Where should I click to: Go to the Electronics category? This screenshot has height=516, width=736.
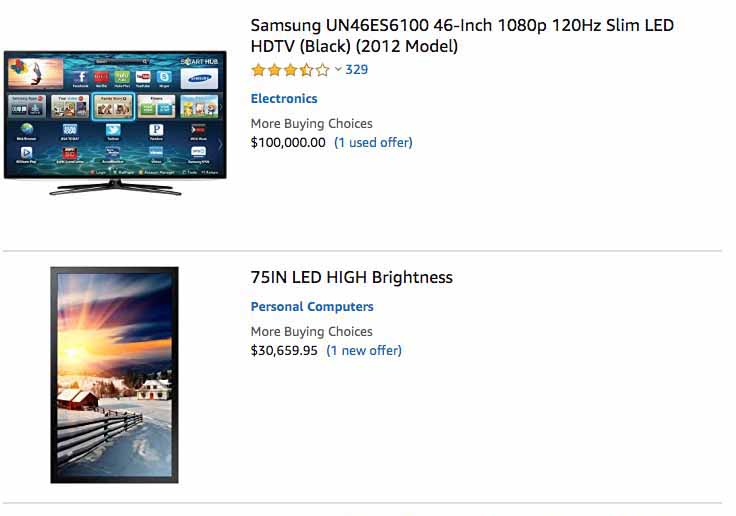(x=284, y=99)
